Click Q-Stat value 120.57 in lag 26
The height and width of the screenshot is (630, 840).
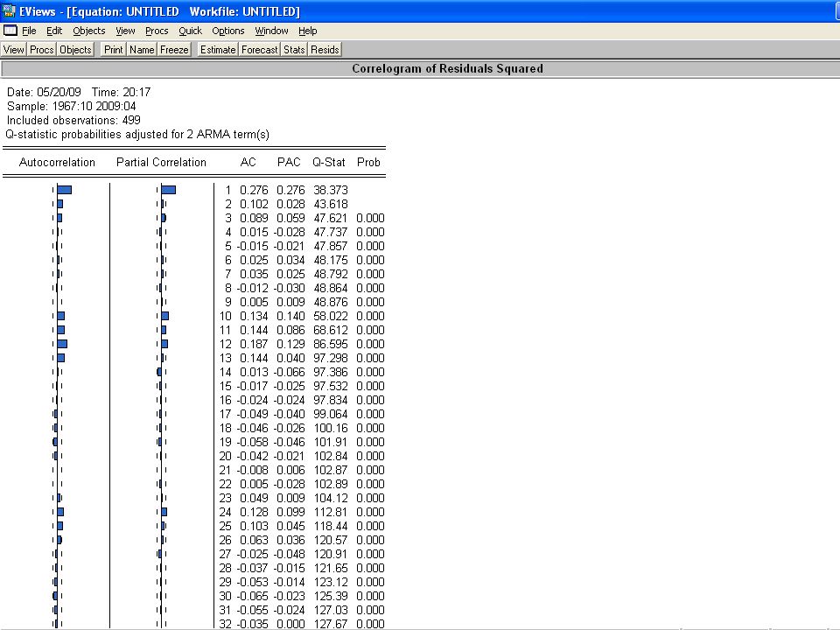pyautogui.click(x=331, y=540)
